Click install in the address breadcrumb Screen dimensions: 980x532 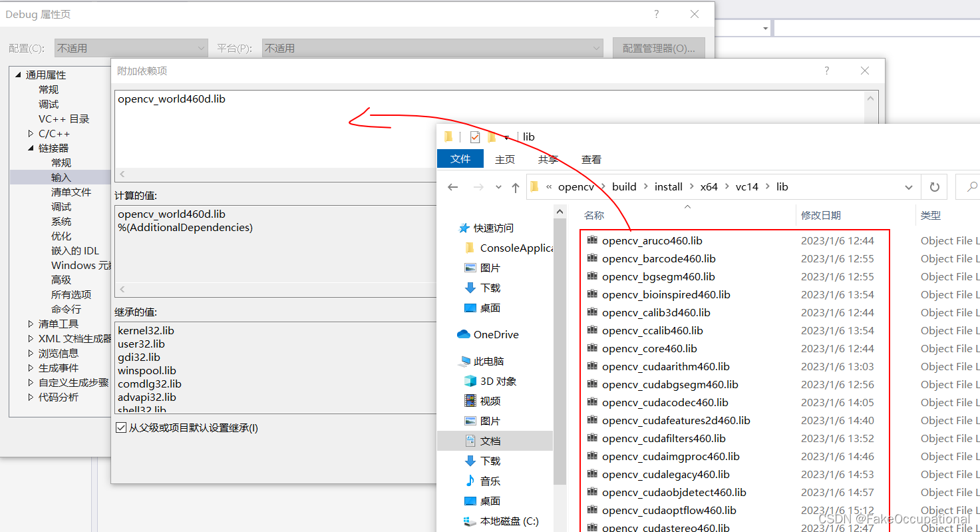pos(669,187)
